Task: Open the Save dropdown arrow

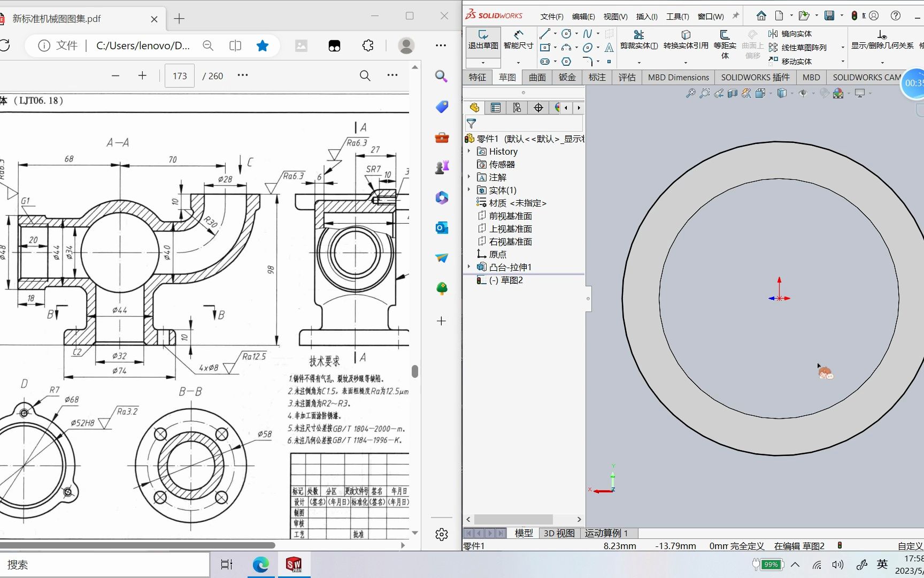Action: pos(841,16)
